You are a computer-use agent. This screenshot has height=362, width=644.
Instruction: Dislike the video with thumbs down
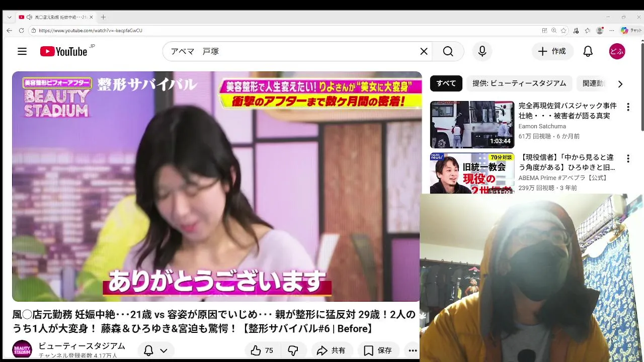tap(293, 350)
